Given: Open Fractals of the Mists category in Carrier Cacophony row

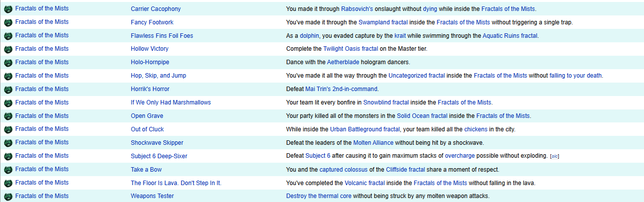Looking at the screenshot, I should 42,8.
